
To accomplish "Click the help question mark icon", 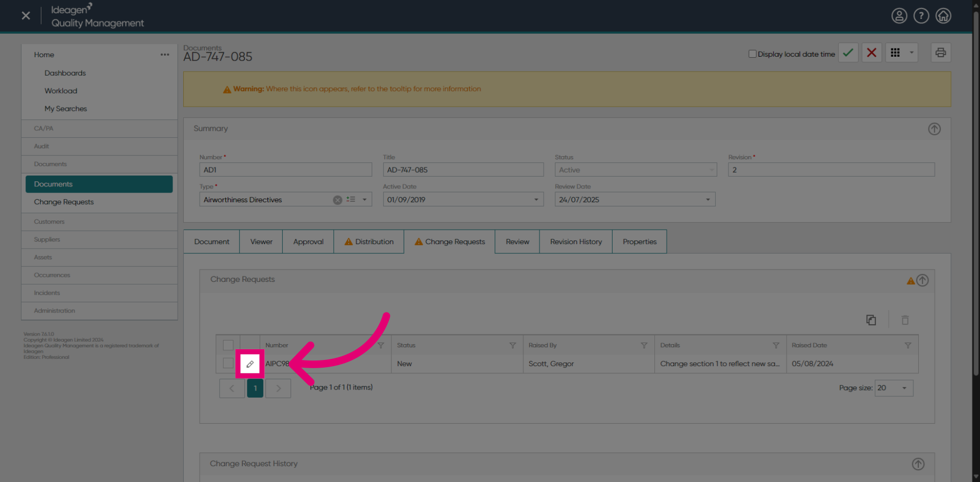I will tap(921, 15).
